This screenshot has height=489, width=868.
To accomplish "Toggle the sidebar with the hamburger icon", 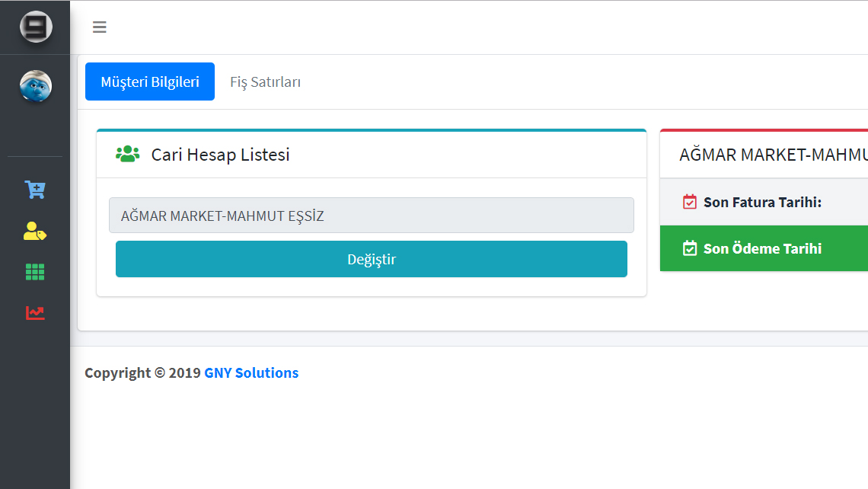I will pyautogui.click(x=100, y=27).
